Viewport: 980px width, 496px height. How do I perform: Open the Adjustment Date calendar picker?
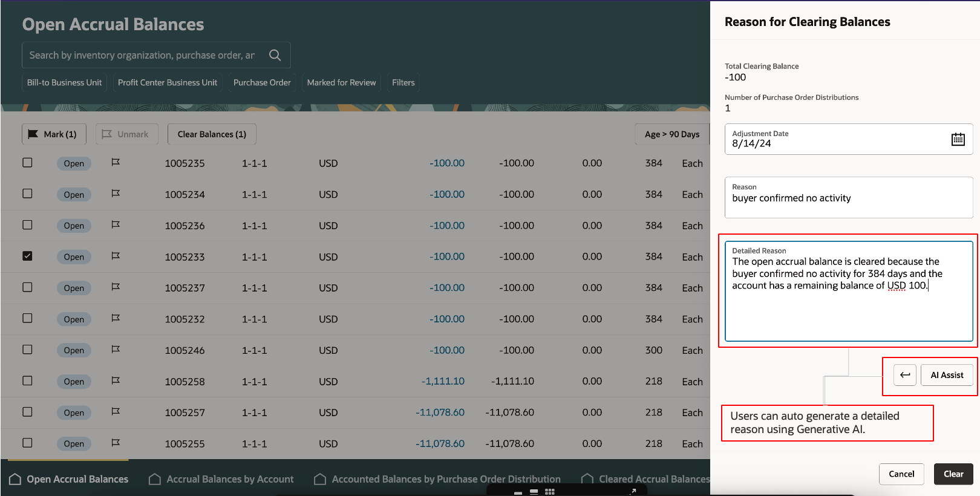coord(958,139)
